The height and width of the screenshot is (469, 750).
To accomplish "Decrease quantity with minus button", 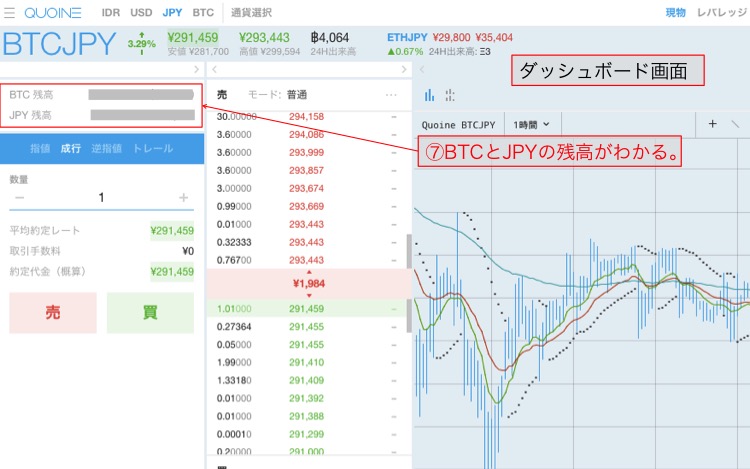I will tap(20, 197).
